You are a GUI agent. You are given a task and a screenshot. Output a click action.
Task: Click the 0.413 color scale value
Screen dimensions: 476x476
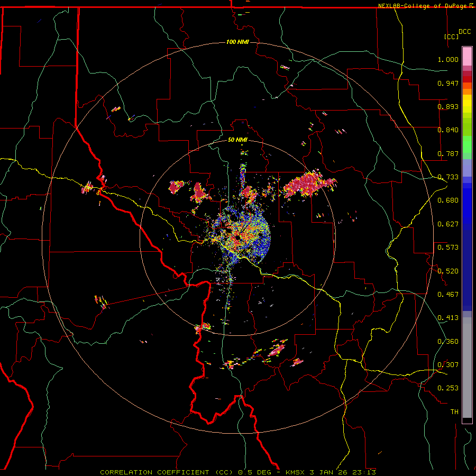(448, 318)
